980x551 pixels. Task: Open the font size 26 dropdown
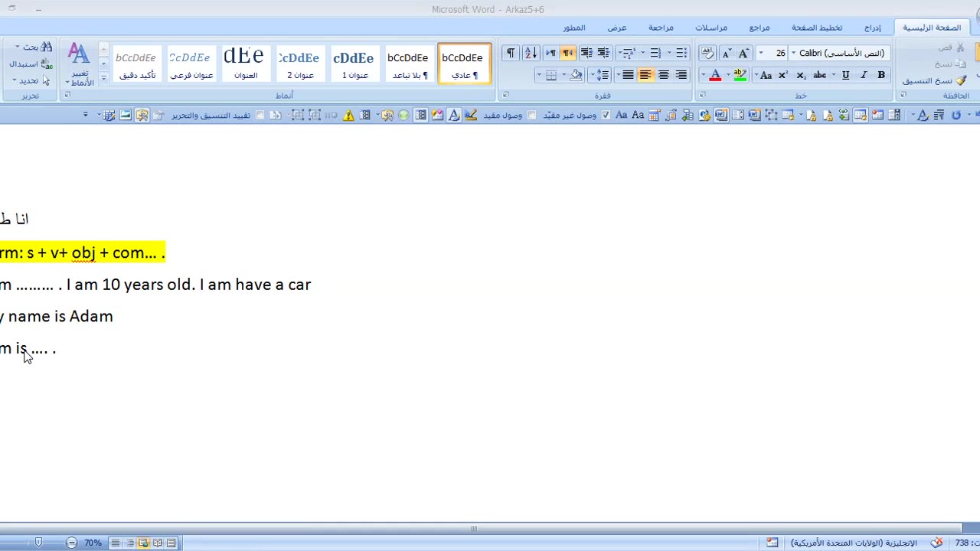coord(761,53)
